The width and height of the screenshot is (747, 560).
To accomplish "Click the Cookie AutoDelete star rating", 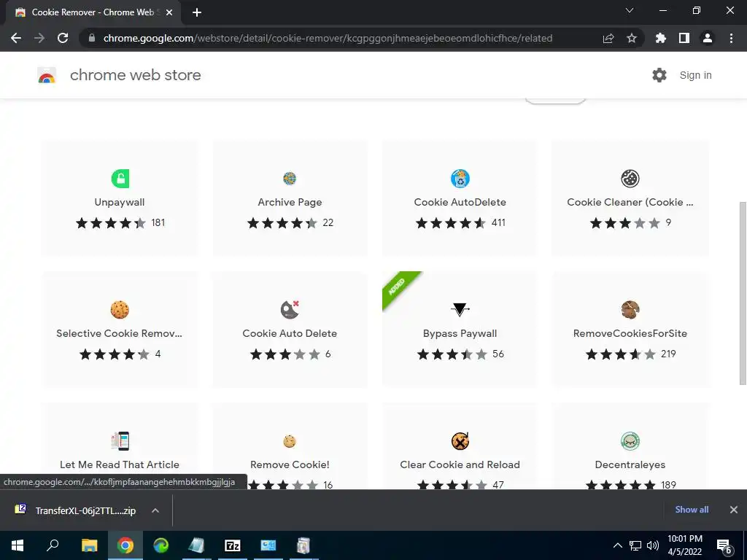I will pos(450,223).
